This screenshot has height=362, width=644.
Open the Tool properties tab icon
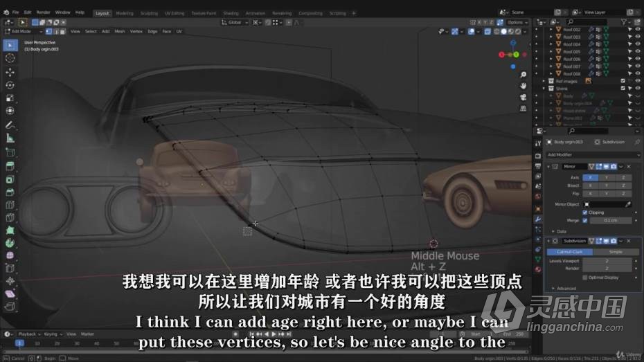[538, 143]
